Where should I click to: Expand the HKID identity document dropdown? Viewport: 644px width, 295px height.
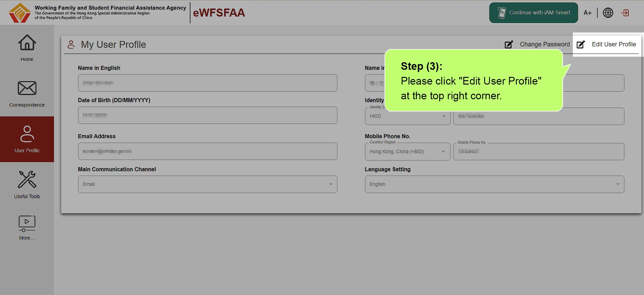[x=408, y=116]
